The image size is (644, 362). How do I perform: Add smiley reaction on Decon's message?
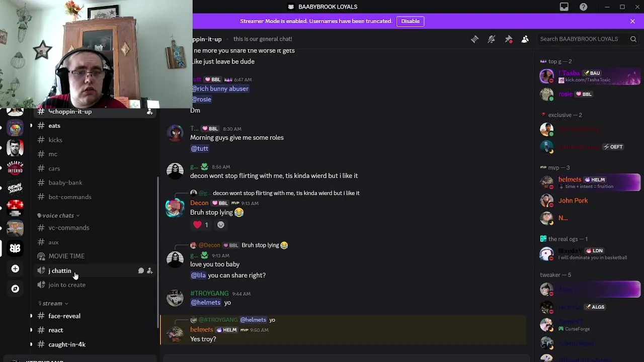pyautogui.click(x=220, y=225)
